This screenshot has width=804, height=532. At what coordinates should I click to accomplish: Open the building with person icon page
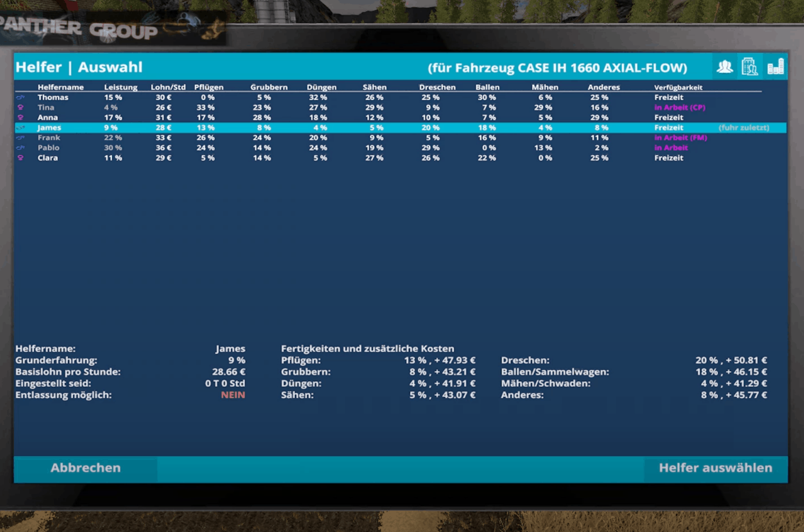point(750,67)
